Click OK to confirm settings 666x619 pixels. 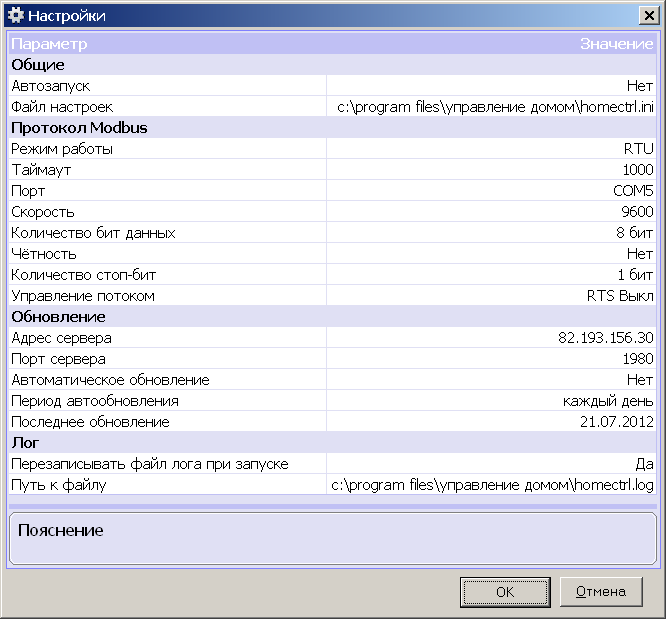point(505,592)
